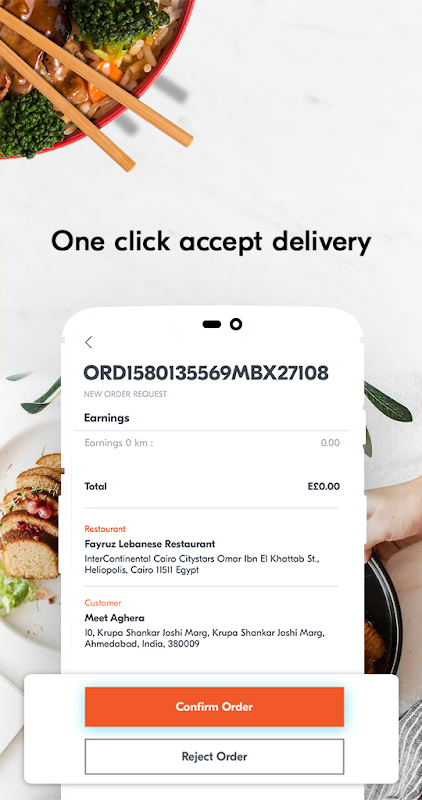
Task: Click the 'One click accept delivery' headline
Action: coord(211,242)
